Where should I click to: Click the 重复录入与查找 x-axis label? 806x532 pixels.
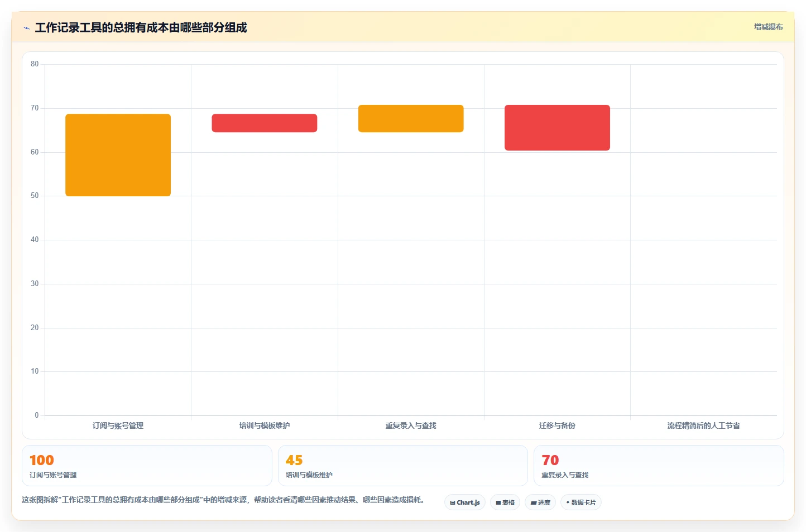411,425
